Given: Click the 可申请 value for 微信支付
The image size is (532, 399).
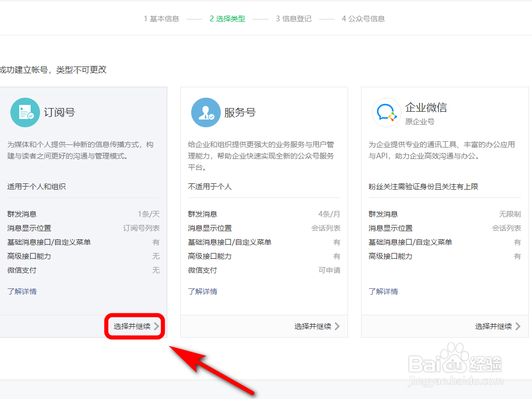Looking at the screenshot, I should [x=329, y=270].
